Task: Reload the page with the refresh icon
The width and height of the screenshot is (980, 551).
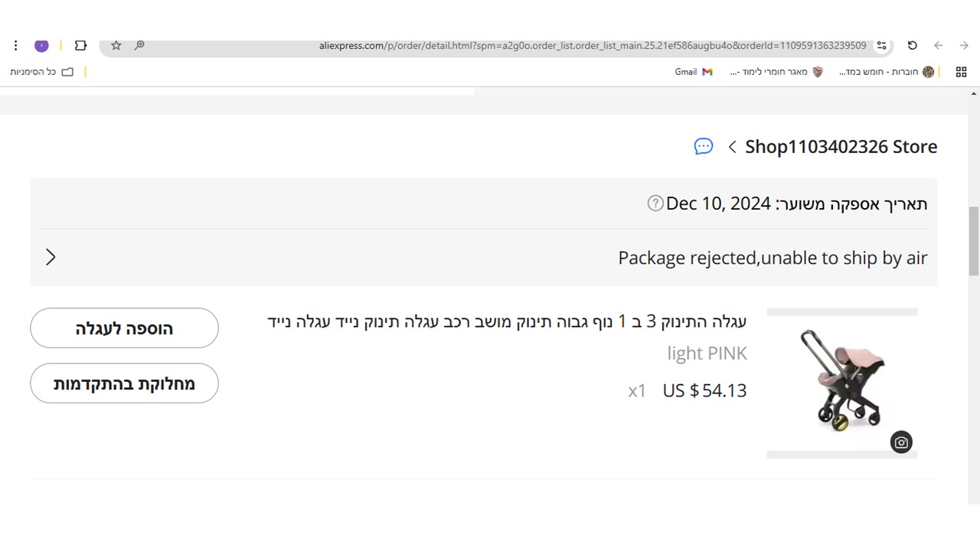Action: [x=912, y=46]
